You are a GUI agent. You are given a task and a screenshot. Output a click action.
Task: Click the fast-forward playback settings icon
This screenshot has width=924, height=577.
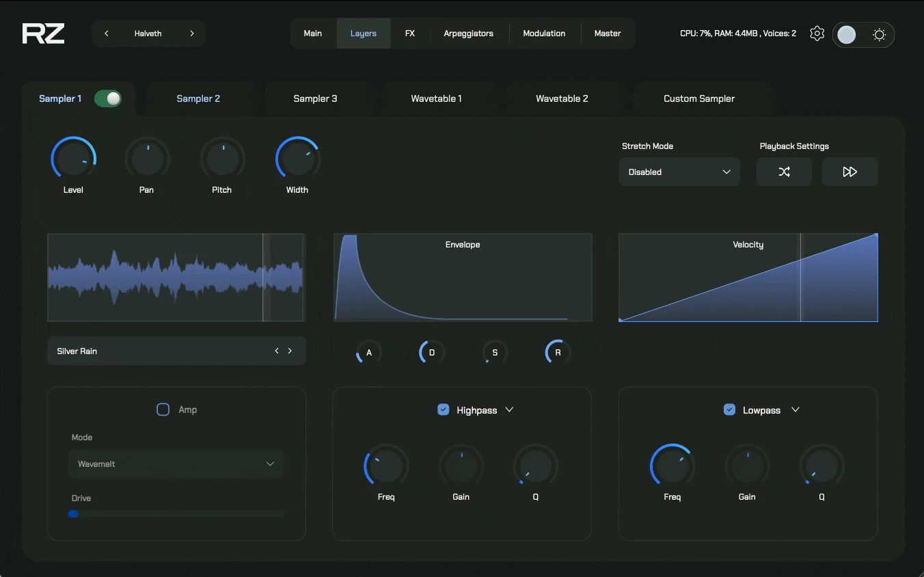pos(850,172)
